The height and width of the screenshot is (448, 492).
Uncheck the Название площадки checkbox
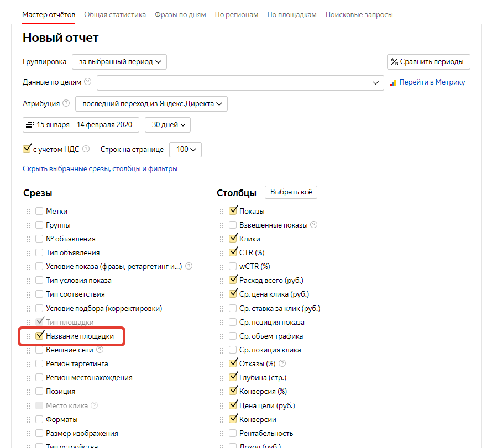(x=39, y=335)
